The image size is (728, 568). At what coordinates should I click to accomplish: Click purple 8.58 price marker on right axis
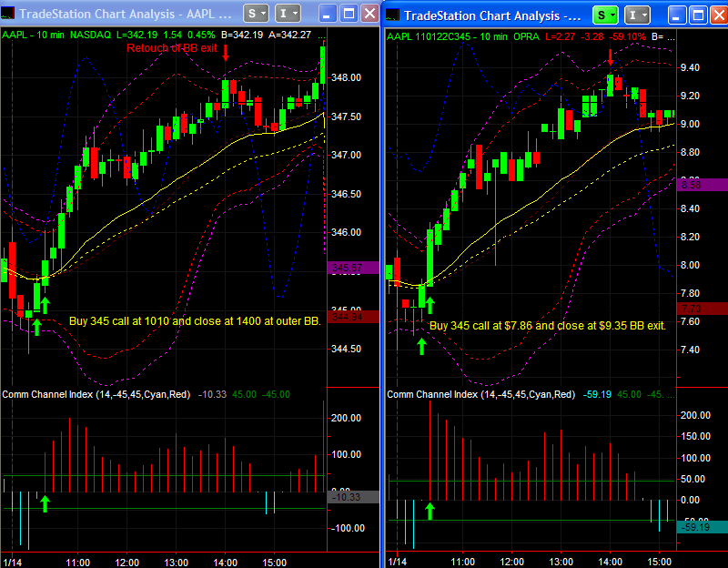703,185
